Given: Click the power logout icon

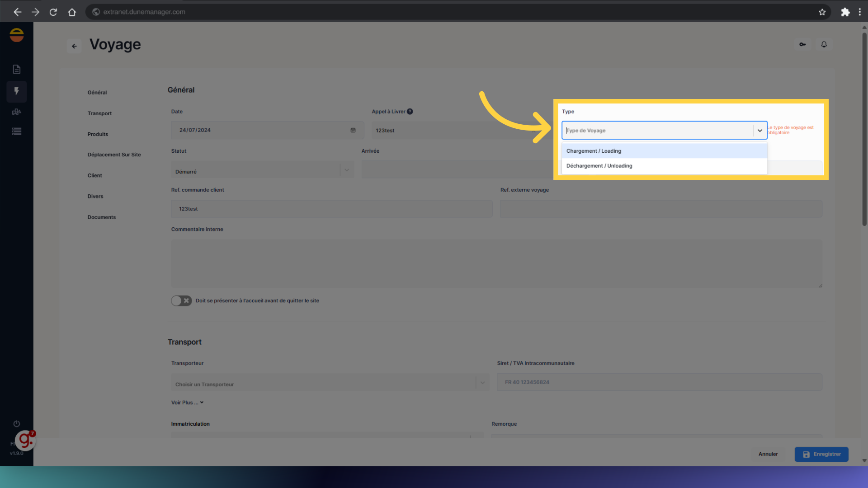Looking at the screenshot, I should pos(17,424).
